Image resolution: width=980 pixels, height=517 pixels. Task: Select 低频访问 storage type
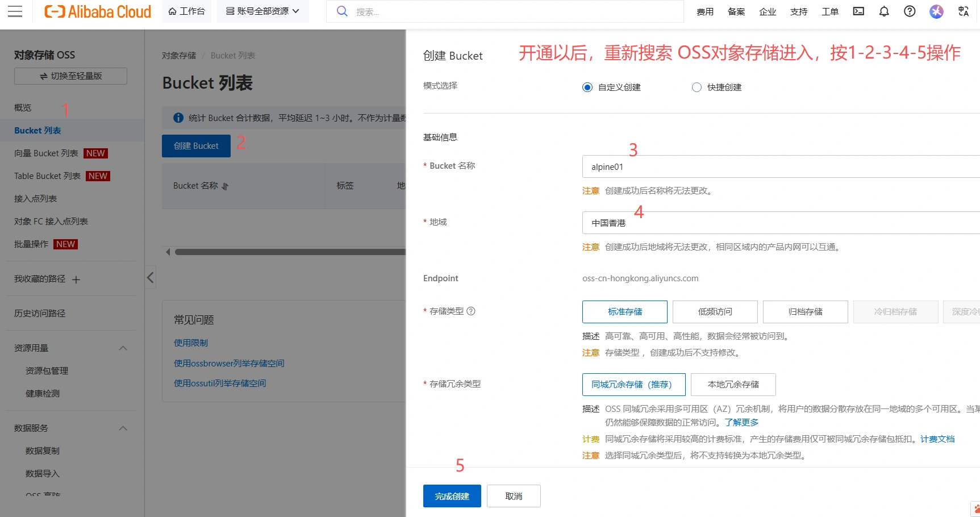coord(715,312)
